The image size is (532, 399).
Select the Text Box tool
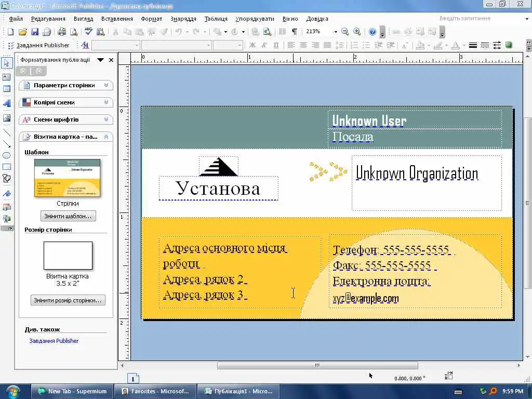[x=6, y=77]
